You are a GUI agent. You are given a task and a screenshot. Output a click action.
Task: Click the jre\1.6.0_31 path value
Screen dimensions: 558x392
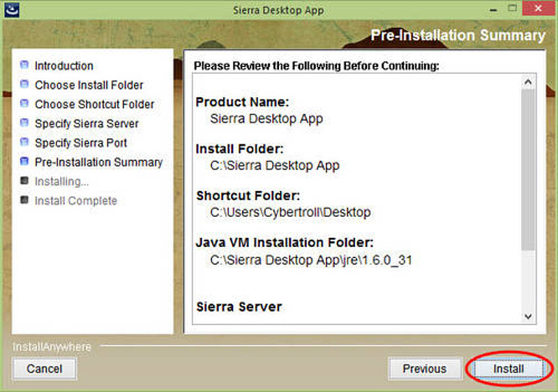[x=311, y=260]
